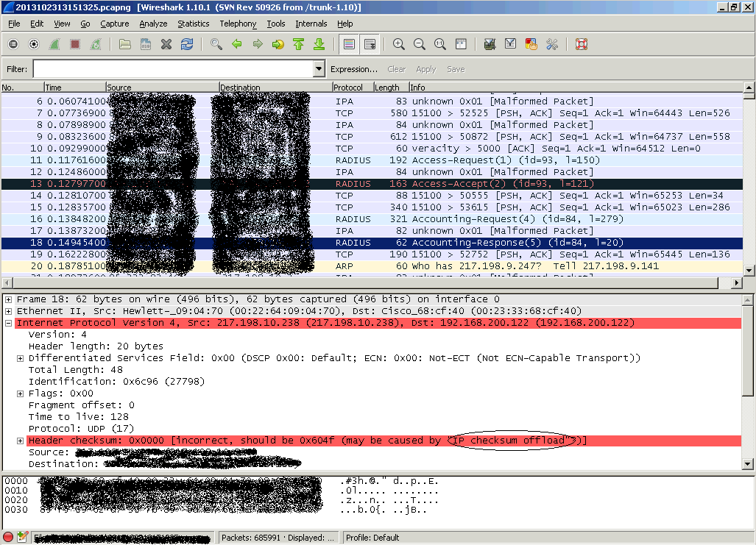Viewport: 756px width, 545px height.
Task: Jump to the first packet
Action: (x=298, y=44)
